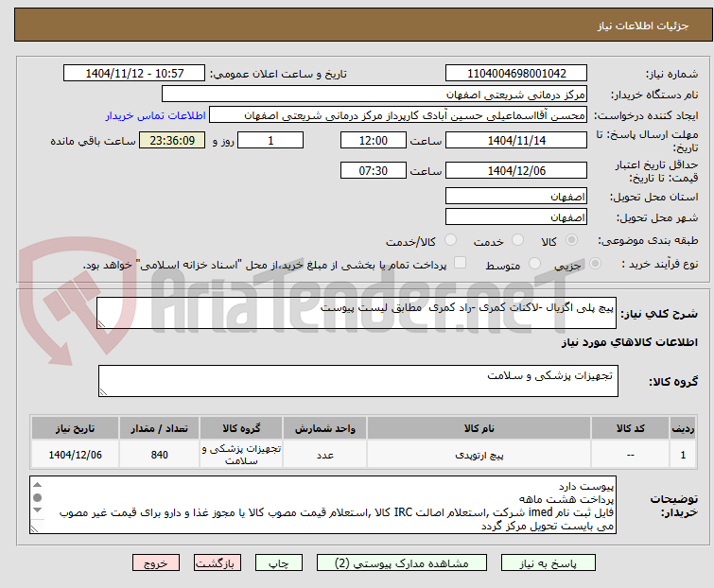Click the ردیف column header
Viewport: 714px width, 588px height.
point(683,428)
